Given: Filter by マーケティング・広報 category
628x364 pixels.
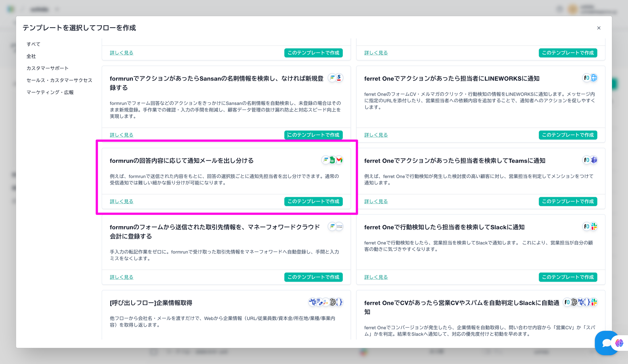Looking at the screenshot, I should click(x=50, y=92).
